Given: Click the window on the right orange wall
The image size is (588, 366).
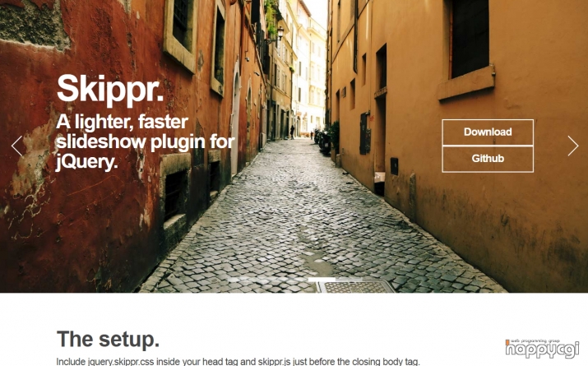Looking at the screenshot, I should (x=470, y=38).
